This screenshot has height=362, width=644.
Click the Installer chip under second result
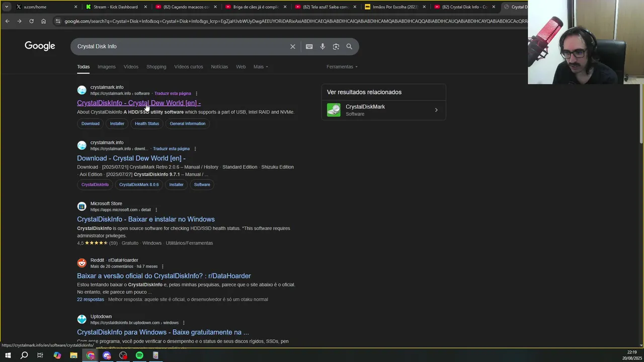pyautogui.click(x=176, y=185)
